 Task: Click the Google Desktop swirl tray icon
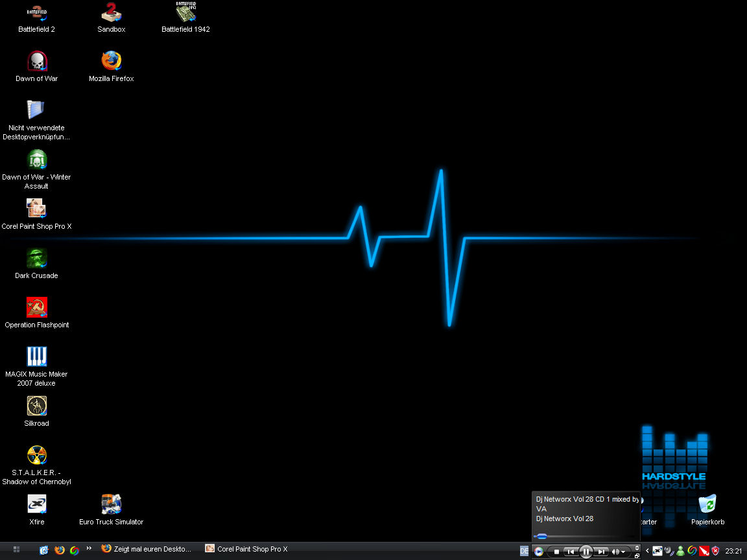[x=693, y=551]
